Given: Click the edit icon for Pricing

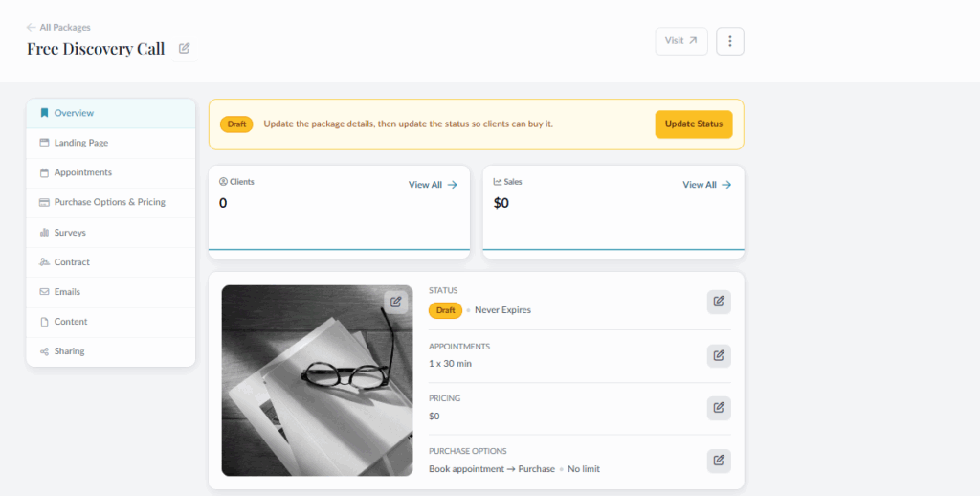Looking at the screenshot, I should [719, 408].
